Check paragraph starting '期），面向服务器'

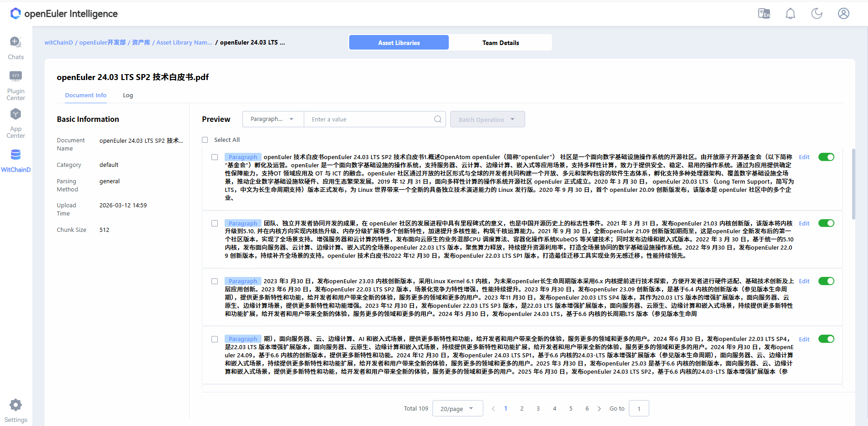pyautogui.click(x=215, y=339)
